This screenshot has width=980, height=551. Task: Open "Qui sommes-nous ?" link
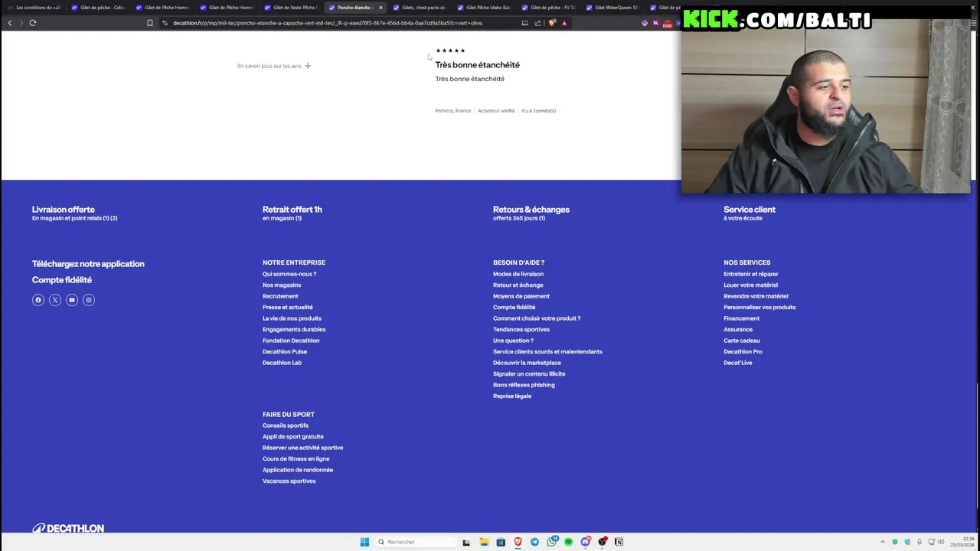pyautogui.click(x=289, y=274)
